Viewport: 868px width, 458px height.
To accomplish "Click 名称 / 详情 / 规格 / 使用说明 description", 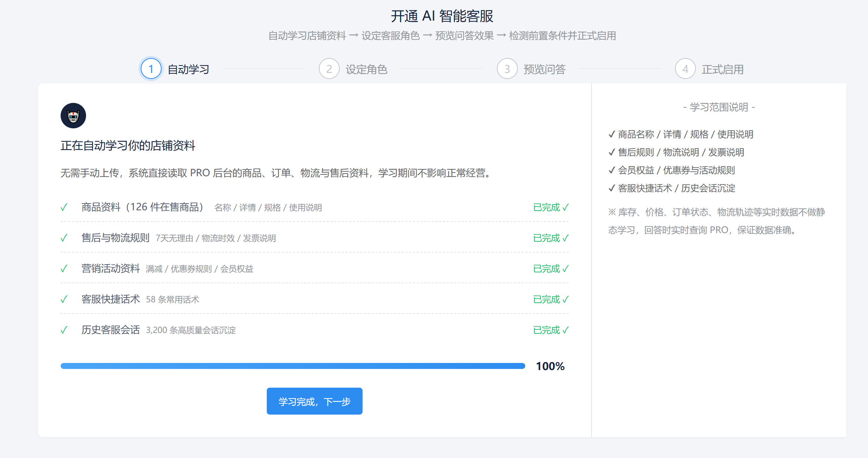I will point(268,208).
